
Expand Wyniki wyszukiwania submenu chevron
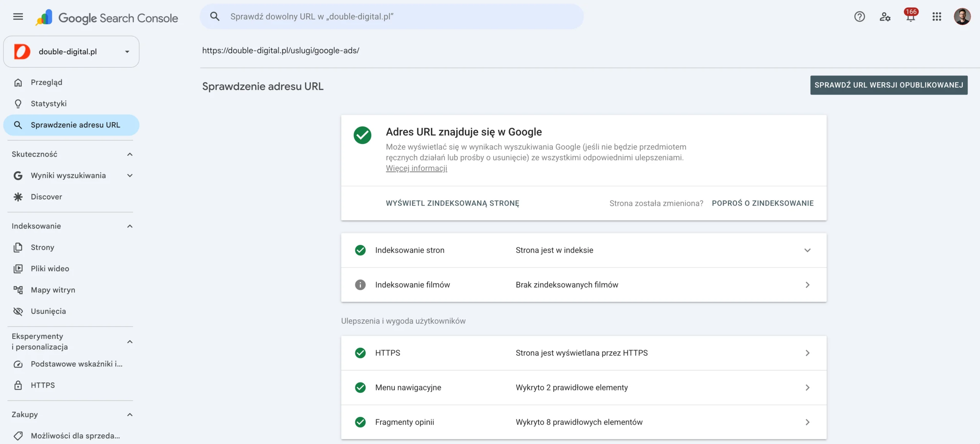pos(130,176)
